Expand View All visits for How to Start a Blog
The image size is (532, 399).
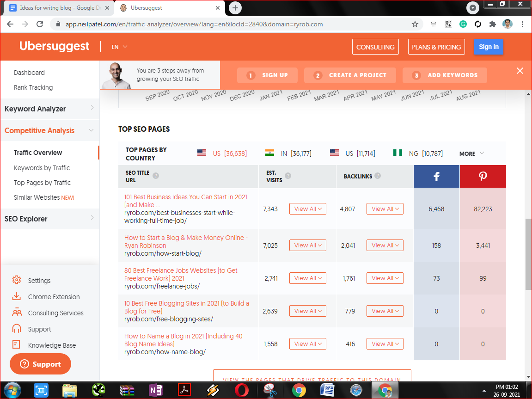308,246
